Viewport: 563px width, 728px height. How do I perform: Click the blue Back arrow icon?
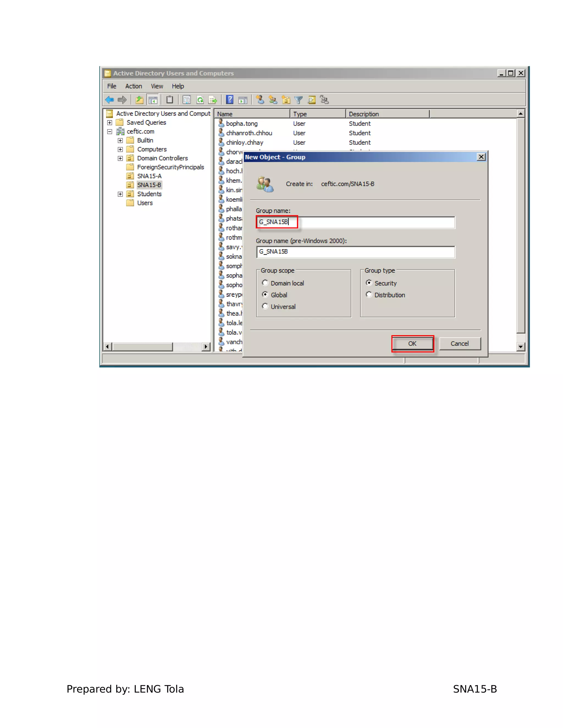point(109,100)
